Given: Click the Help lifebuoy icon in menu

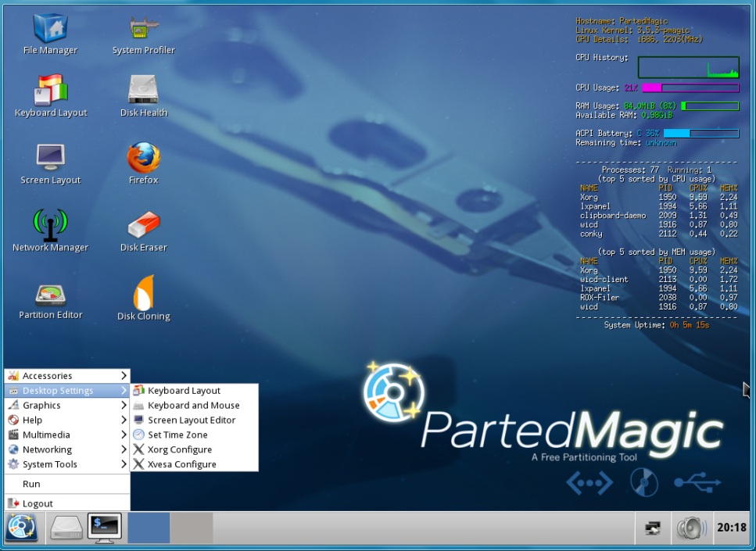Looking at the screenshot, I should pos(13,420).
